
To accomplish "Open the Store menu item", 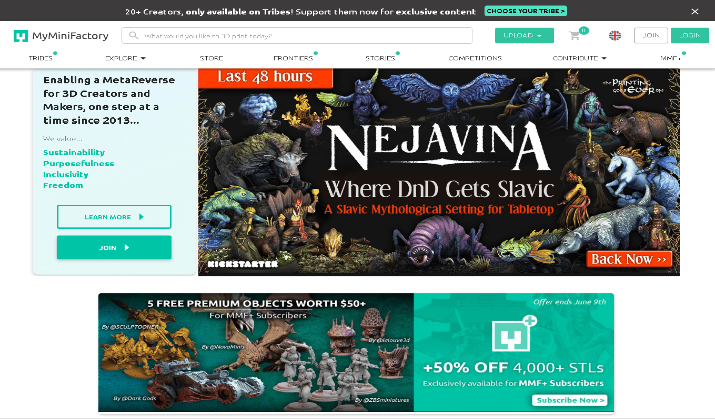I will click(211, 58).
